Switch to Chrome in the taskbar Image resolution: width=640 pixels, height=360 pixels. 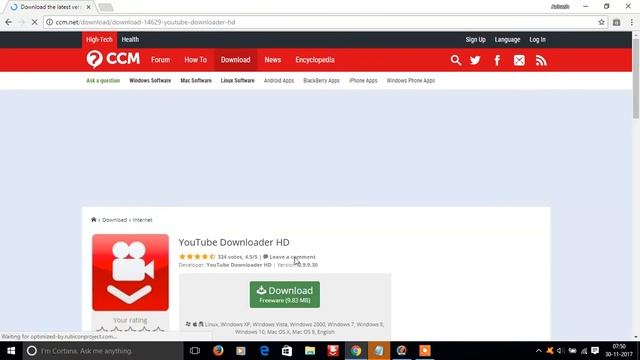[x=356, y=351]
